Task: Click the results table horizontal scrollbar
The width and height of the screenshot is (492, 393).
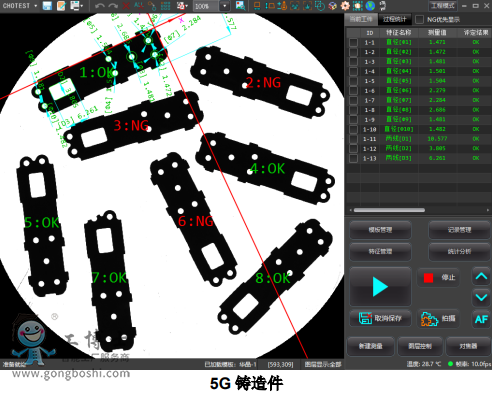Action: pyautogui.click(x=389, y=210)
